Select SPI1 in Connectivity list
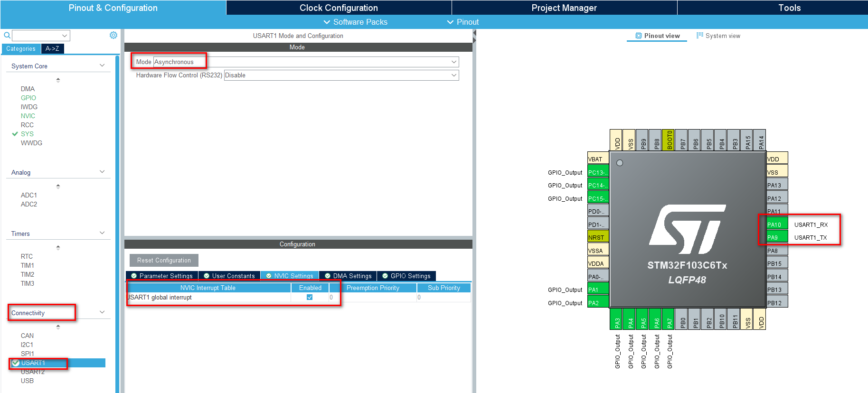Image resolution: width=868 pixels, height=393 pixels. [27, 354]
